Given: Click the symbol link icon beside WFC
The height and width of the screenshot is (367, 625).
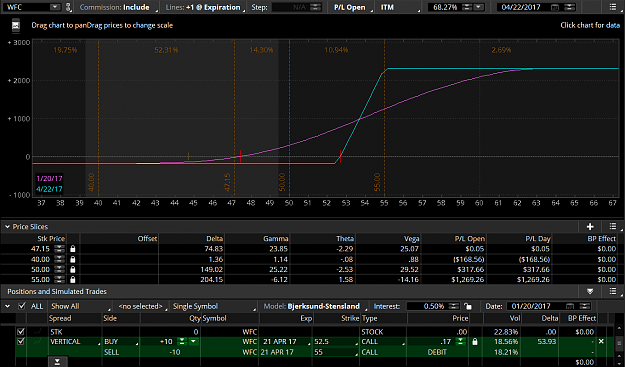Looking at the screenshot, I should coord(68,7).
